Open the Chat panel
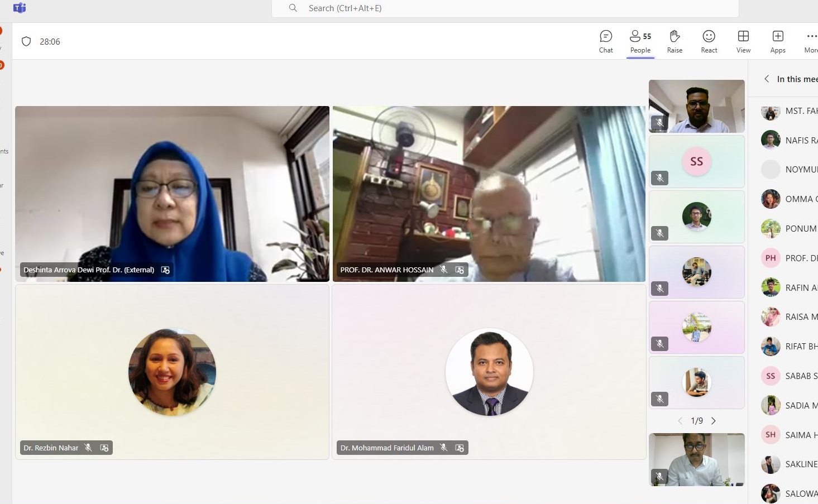The height and width of the screenshot is (504, 818). point(606,42)
